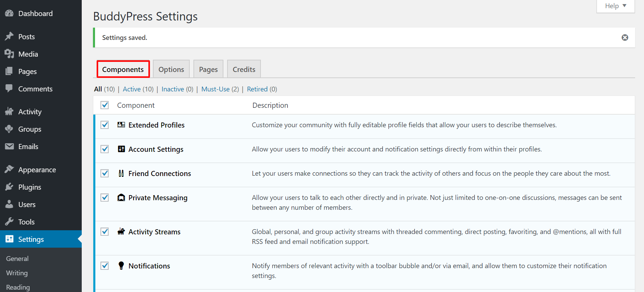The height and width of the screenshot is (292, 644).
Task: Open the Credits tab
Action: (244, 69)
